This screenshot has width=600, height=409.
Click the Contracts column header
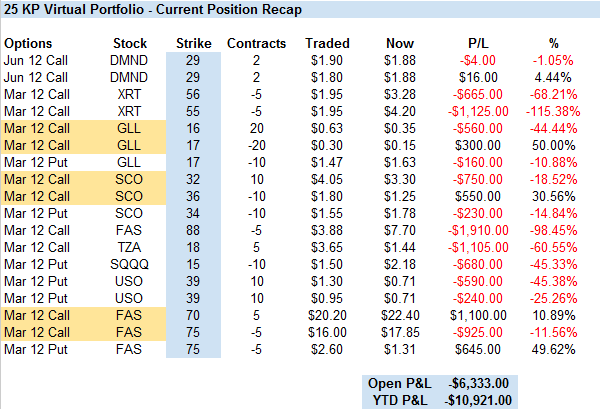[257, 44]
